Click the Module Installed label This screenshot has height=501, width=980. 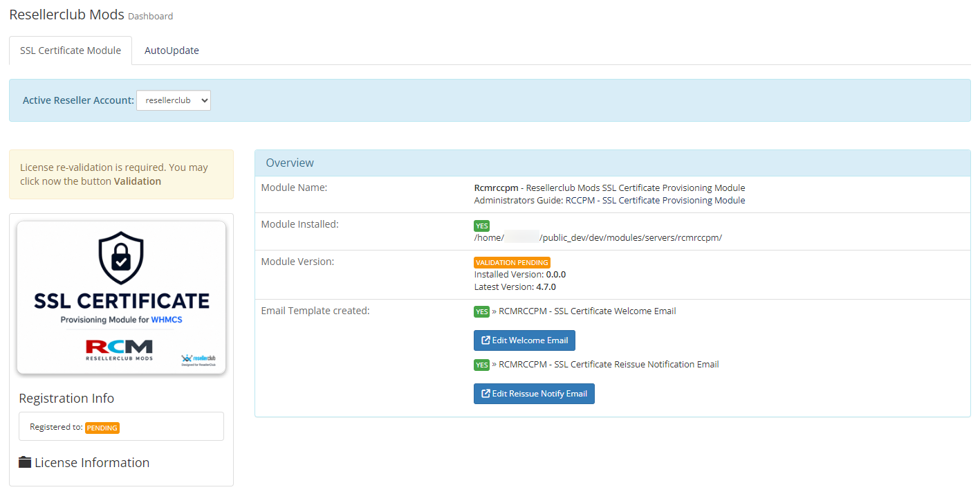click(299, 224)
